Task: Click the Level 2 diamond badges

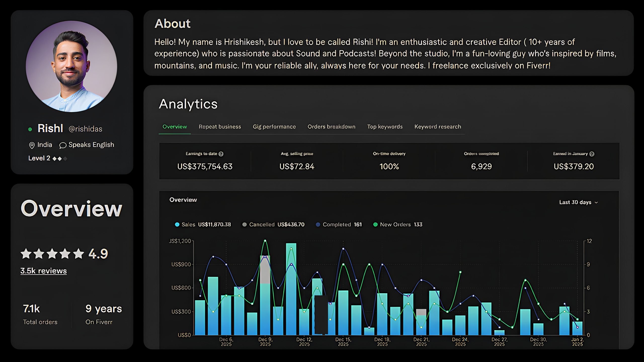Action: [60, 159]
